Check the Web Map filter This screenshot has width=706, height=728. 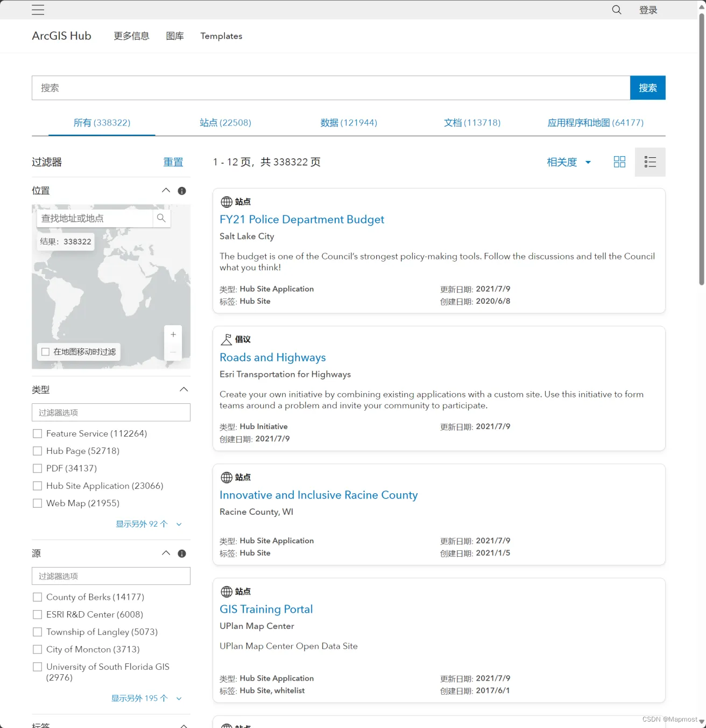click(37, 503)
